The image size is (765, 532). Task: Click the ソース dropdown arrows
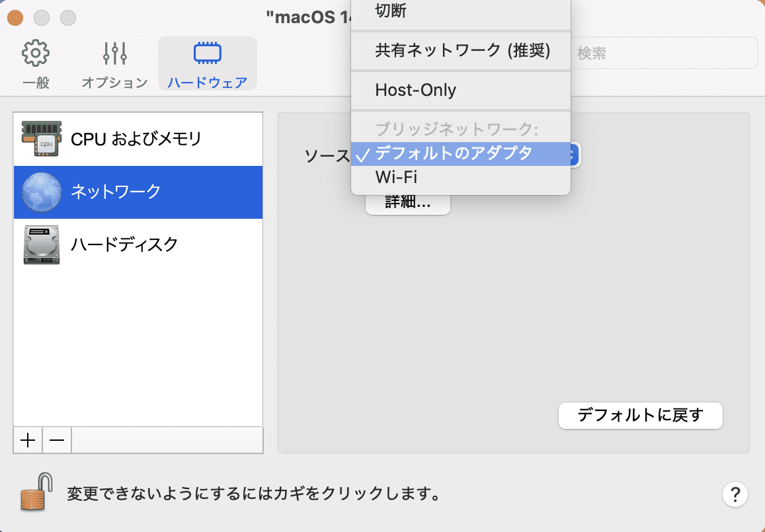click(x=574, y=155)
